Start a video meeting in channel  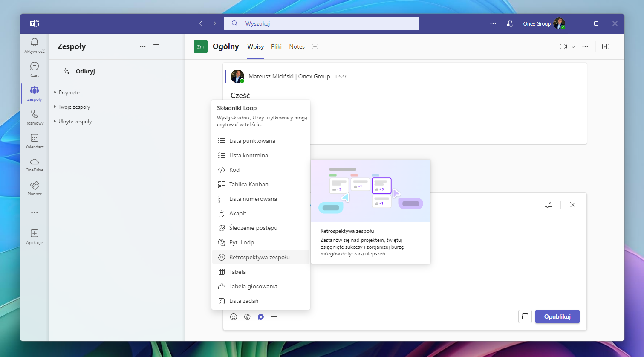[x=563, y=46]
